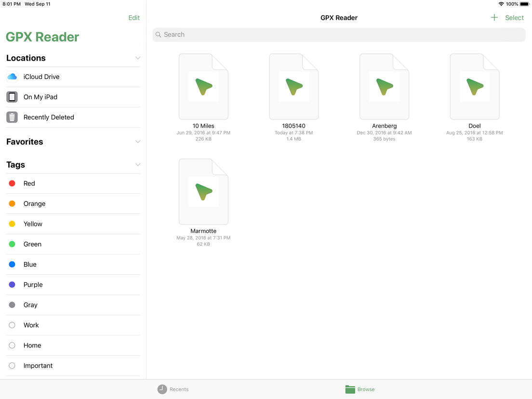This screenshot has width=532, height=399.
Task: Filter by the Home tag label
Action: coord(32,346)
